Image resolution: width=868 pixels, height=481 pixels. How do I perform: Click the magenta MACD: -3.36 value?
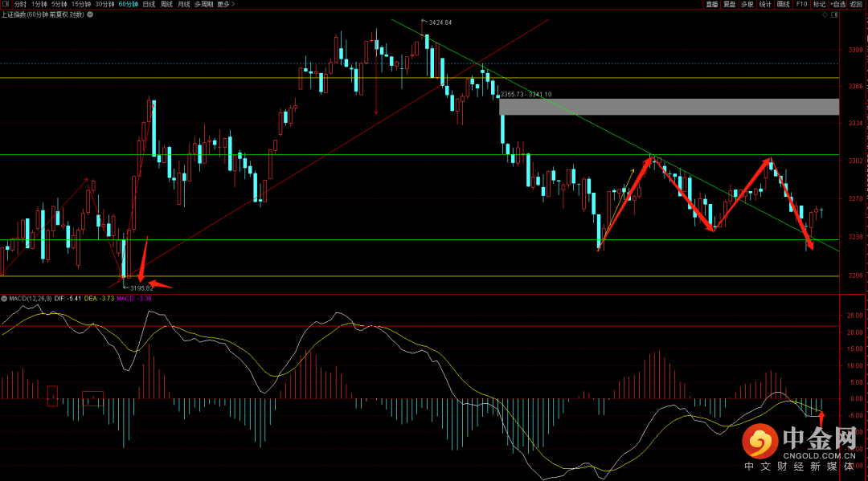point(134,299)
